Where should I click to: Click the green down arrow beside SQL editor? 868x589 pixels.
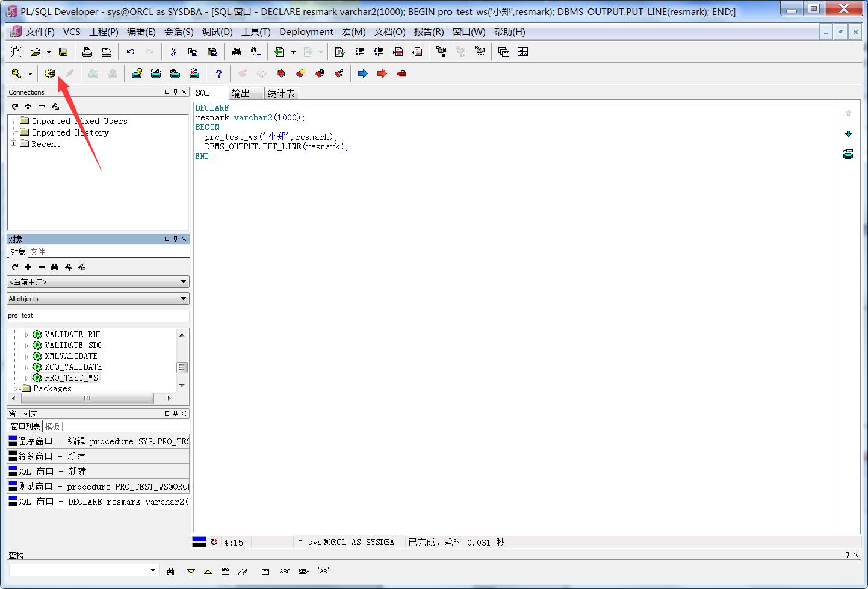848,134
